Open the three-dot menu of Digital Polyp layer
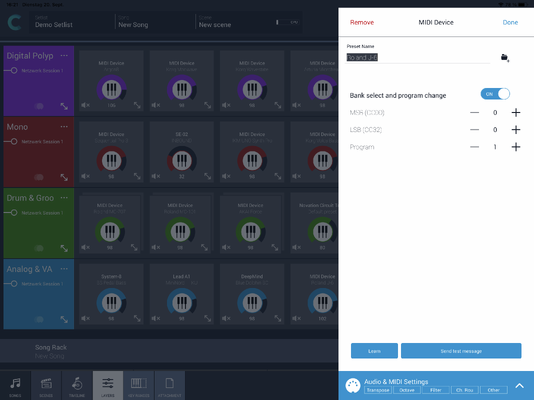 tap(64, 55)
